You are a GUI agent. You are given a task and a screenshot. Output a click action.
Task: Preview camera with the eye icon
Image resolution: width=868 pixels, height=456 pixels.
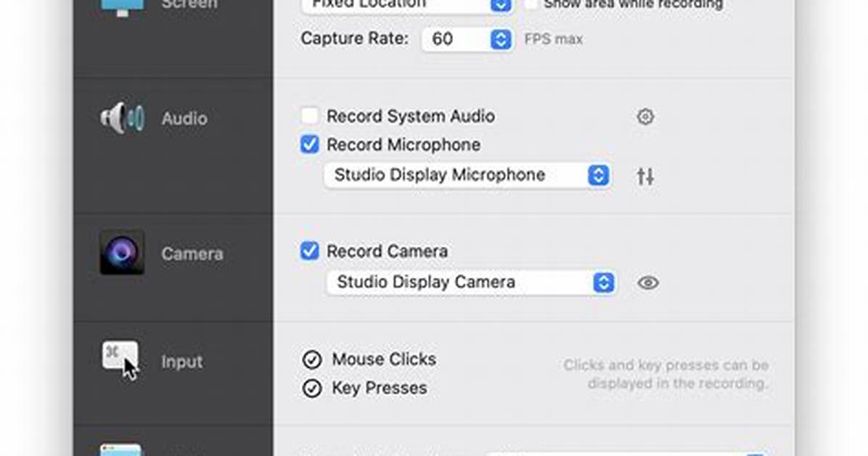648,282
